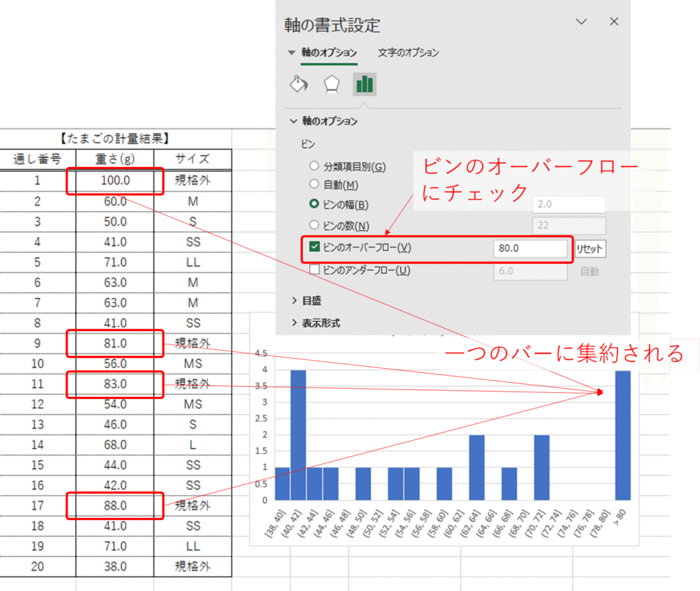Select cell with weight 100.0

pos(115,181)
